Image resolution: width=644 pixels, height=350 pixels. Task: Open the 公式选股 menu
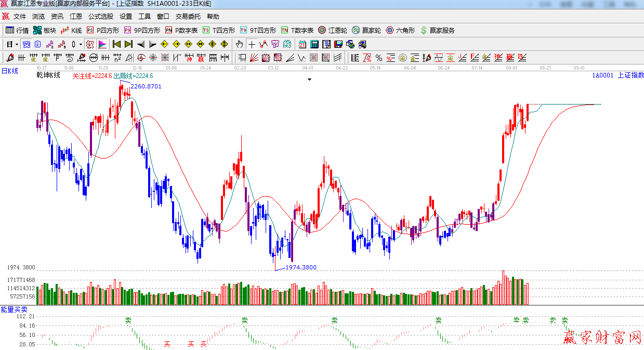(101, 17)
